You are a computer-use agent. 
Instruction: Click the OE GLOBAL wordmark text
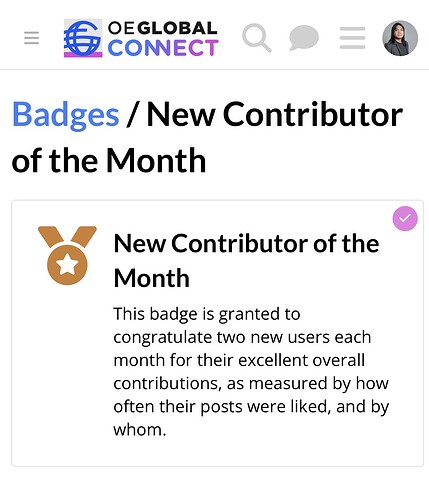[x=163, y=28]
